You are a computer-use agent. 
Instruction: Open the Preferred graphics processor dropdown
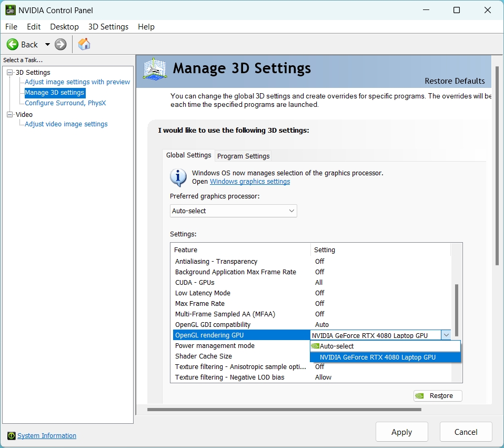coord(234,211)
